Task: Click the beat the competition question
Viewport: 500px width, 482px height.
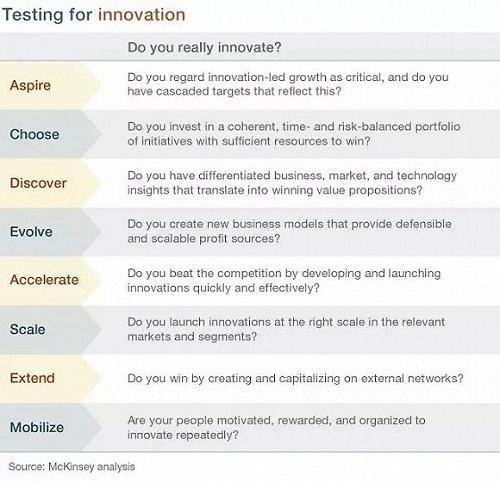Action: click(x=284, y=280)
